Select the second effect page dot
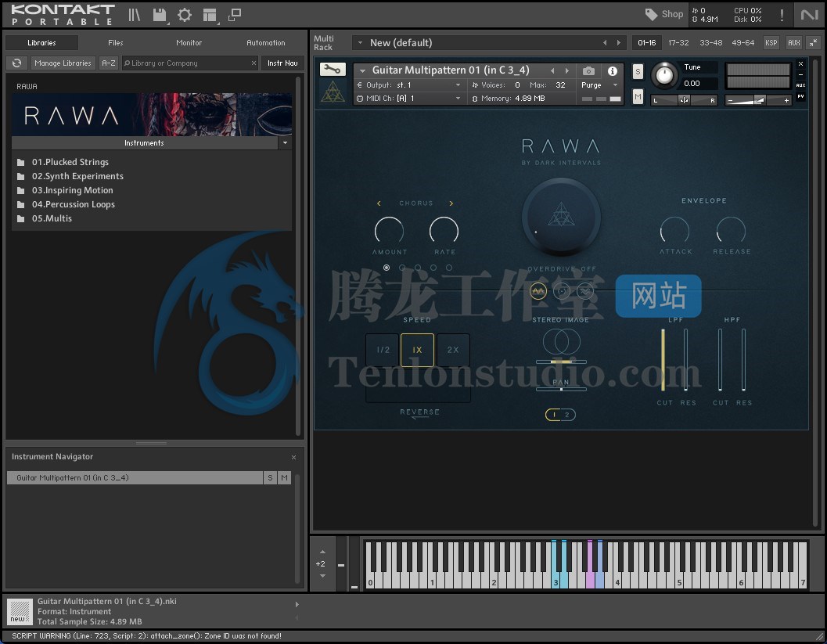This screenshot has height=644, width=827. pyautogui.click(x=402, y=268)
